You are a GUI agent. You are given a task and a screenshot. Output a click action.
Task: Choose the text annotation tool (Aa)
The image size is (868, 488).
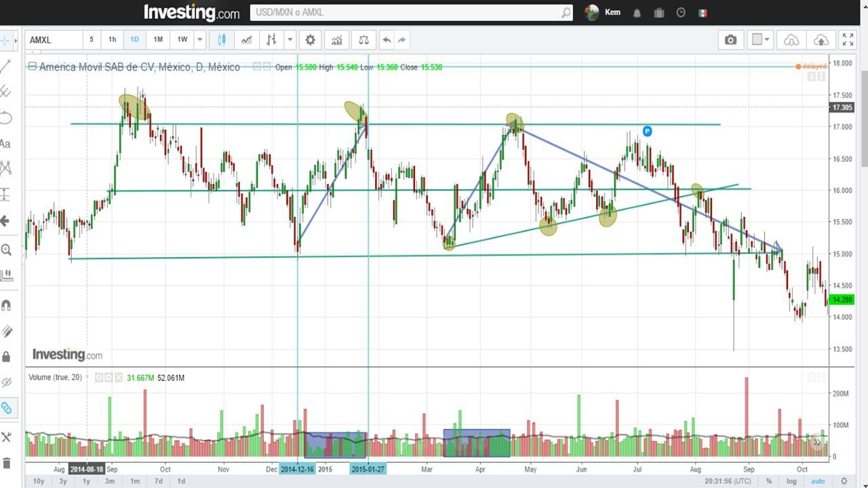click(x=5, y=144)
